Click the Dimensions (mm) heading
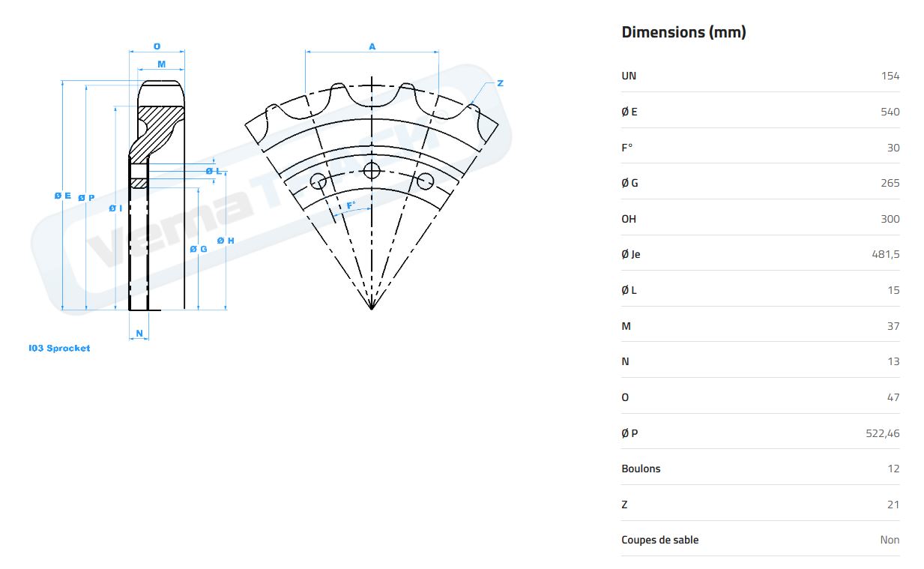This screenshot has width=924, height=569. [x=684, y=31]
